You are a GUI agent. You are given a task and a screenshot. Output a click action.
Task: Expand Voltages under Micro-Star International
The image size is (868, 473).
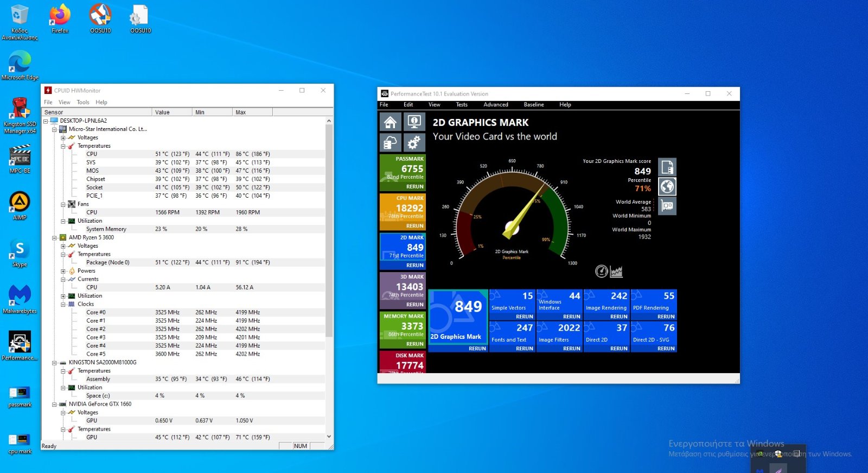(x=63, y=137)
